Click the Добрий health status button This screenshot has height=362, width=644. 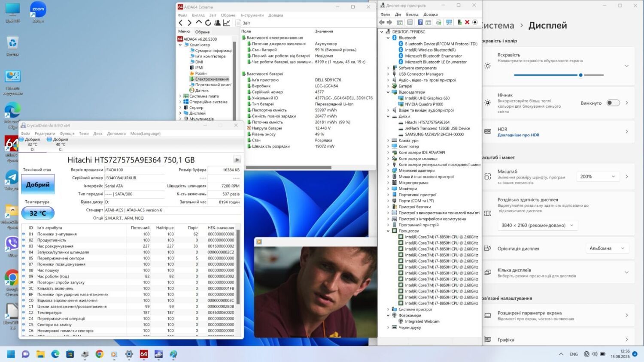[x=38, y=184]
